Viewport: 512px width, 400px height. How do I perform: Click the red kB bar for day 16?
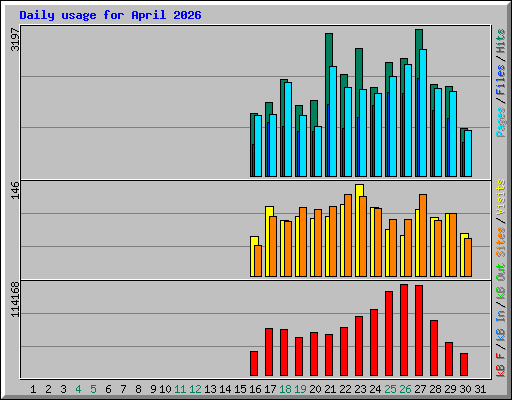254,363
